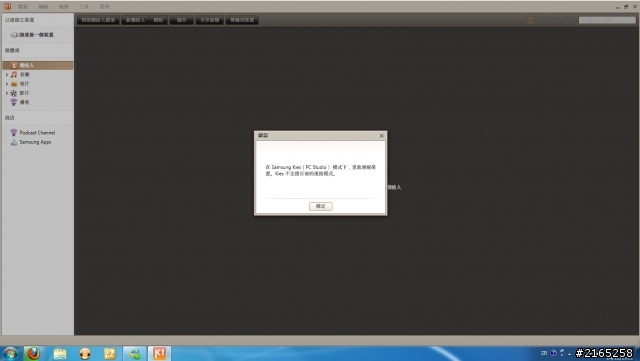Open the 編輯 (Edit) menu
Viewport: 640px width, 361px height.
[43, 7]
